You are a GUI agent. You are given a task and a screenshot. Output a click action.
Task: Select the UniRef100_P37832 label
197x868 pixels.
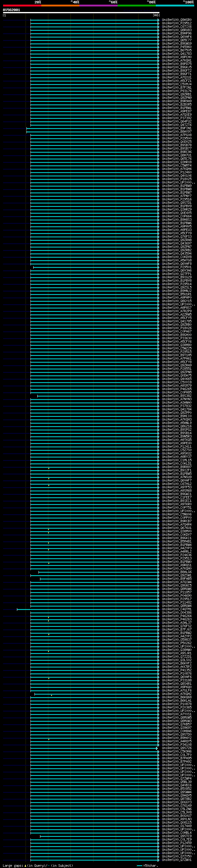(176, 406)
